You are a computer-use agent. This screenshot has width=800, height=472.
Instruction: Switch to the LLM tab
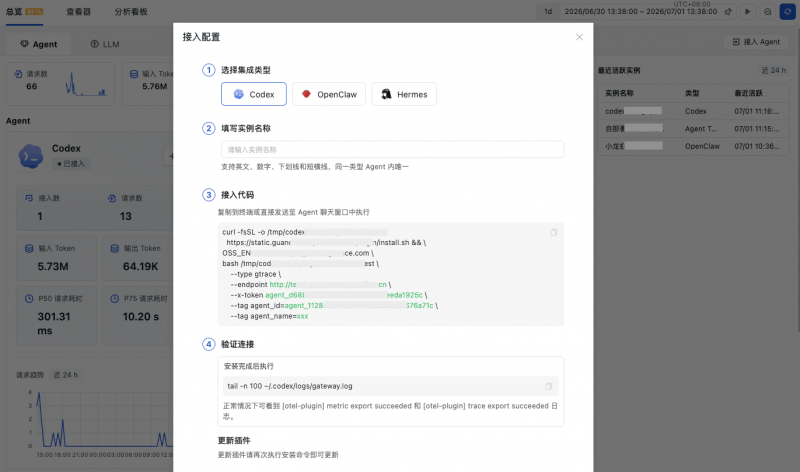pyautogui.click(x=105, y=44)
